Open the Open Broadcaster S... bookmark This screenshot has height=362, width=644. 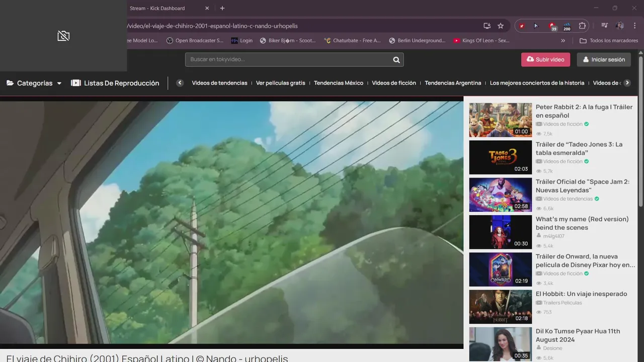coord(195,41)
